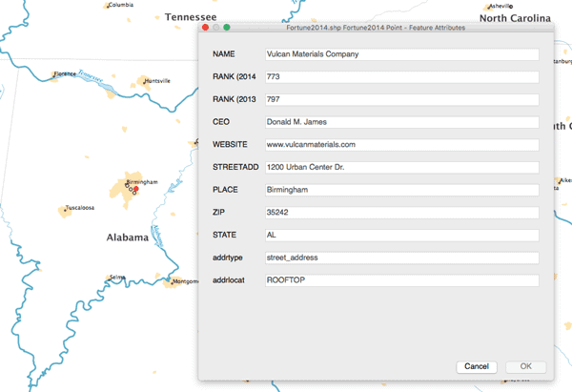The image size is (572, 392).
Task: Confirm with the OK button
Action: pyautogui.click(x=525, y=366)
